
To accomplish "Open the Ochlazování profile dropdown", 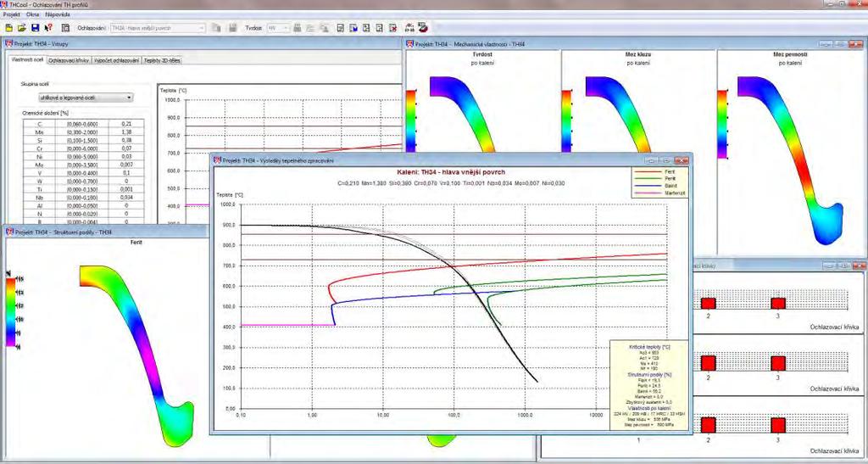I will point(158,28).
